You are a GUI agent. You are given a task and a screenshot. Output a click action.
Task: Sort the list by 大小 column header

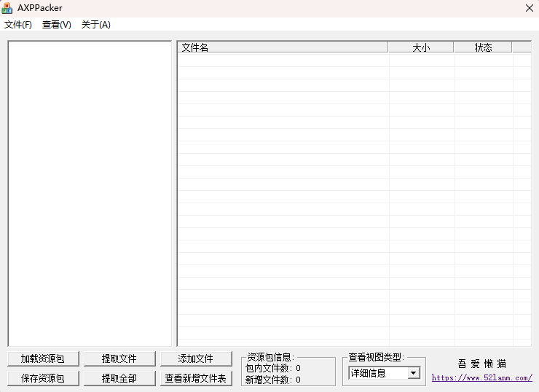[421, 47]
